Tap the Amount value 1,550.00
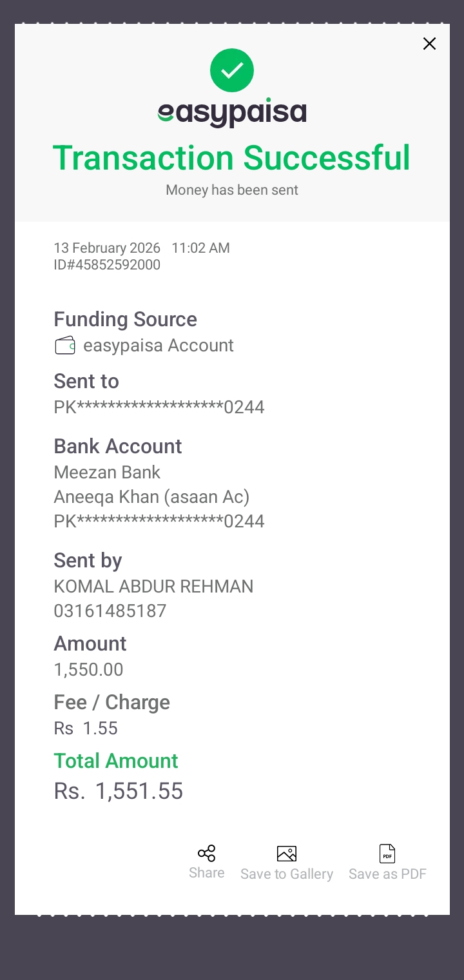This screenshot has height=980, width=464. click(x=88, y=670)
